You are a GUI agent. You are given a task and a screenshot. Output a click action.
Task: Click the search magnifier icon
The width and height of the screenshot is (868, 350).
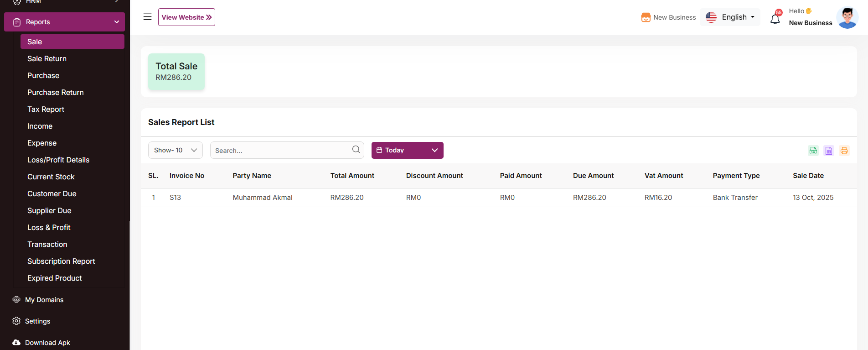(356, 150)
